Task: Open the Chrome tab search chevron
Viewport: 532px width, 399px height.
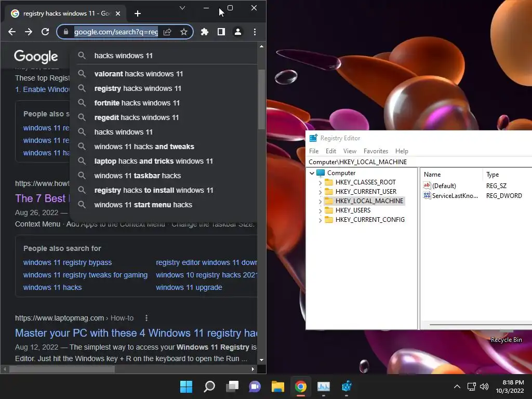Action: coord(182,8)
